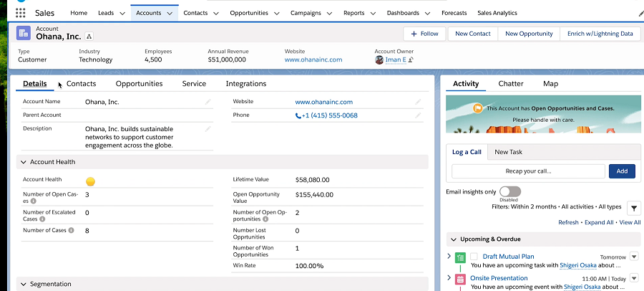Screen dimensions: 644x291
Task: Open the activity filter funnel icon
Action: pos(633,208)
